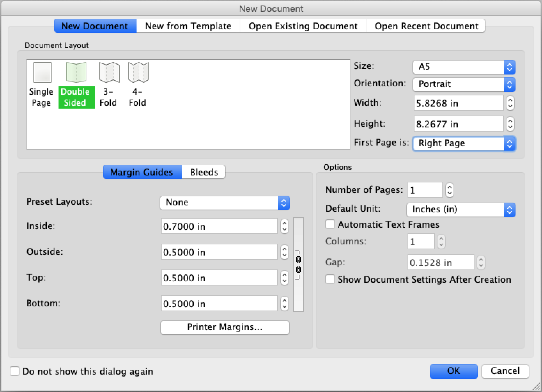
Task: Choose the 4-Fold document layout
Action: point(138,84)
